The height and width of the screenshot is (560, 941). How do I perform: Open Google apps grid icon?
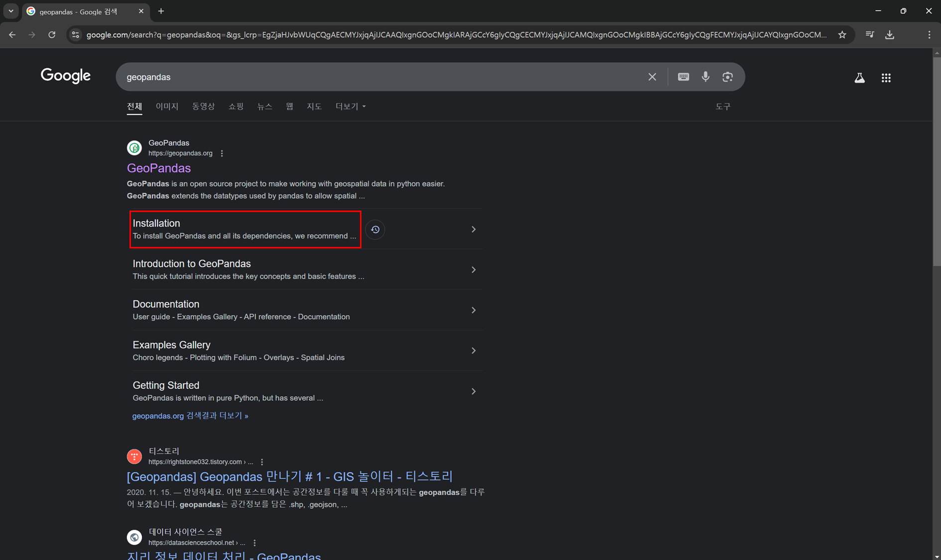pyautogui.click(x=886, y=78)
